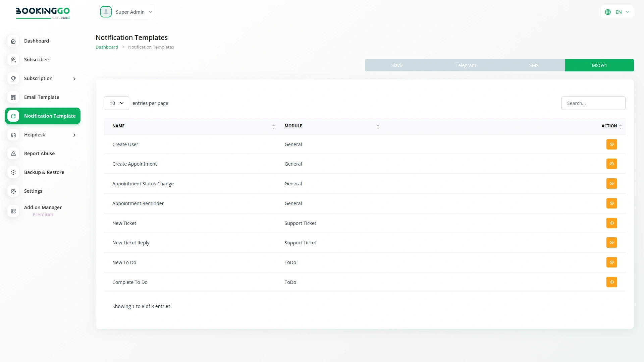Click the Settings gear icon
The width and height of the screenshot is (644, 362).
[13, 191]
